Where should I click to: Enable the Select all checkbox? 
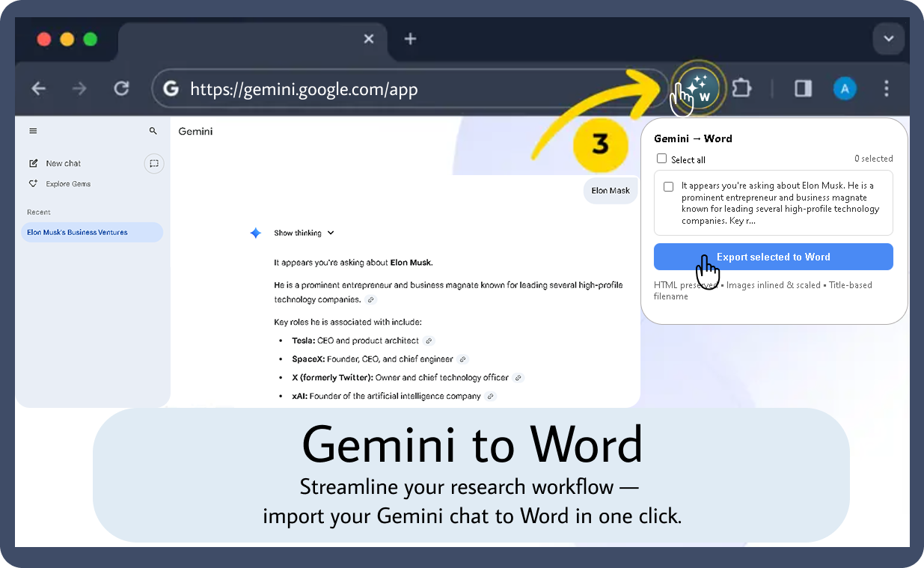tap(661, 159)
